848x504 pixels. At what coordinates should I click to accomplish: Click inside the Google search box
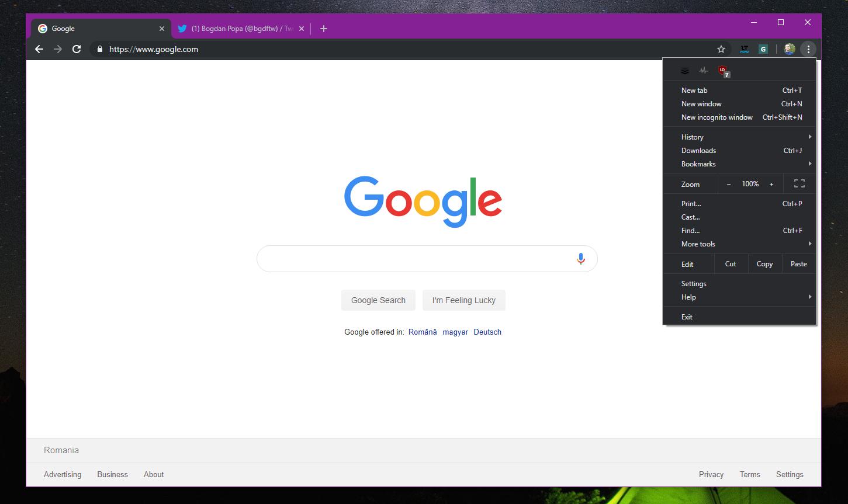pos(415,259)
